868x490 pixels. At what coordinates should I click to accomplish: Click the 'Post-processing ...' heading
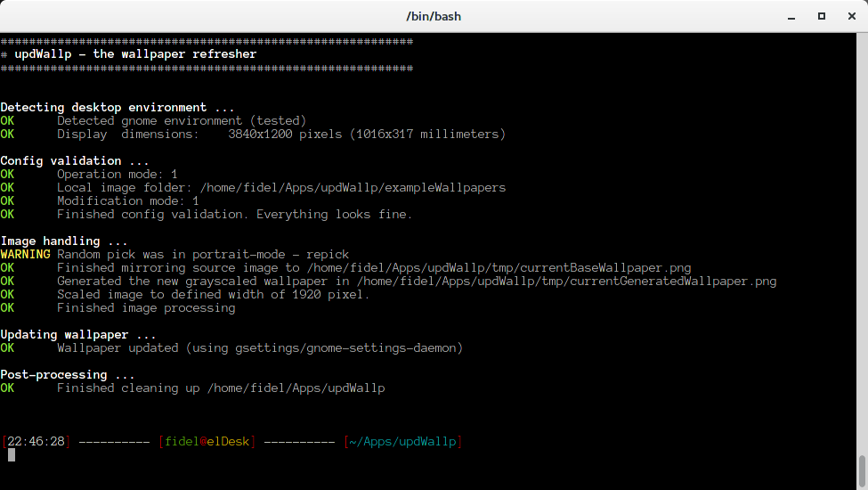tap(68, 375)
